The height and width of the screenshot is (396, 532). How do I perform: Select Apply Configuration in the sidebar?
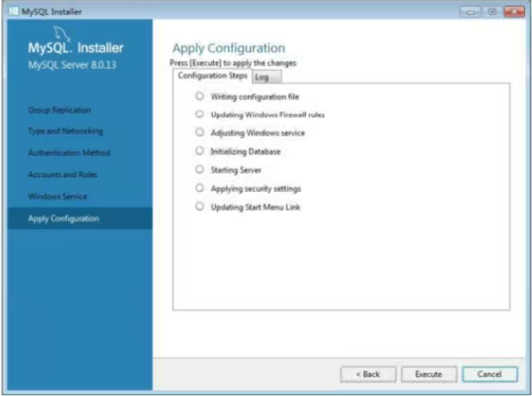pos(80,219)
